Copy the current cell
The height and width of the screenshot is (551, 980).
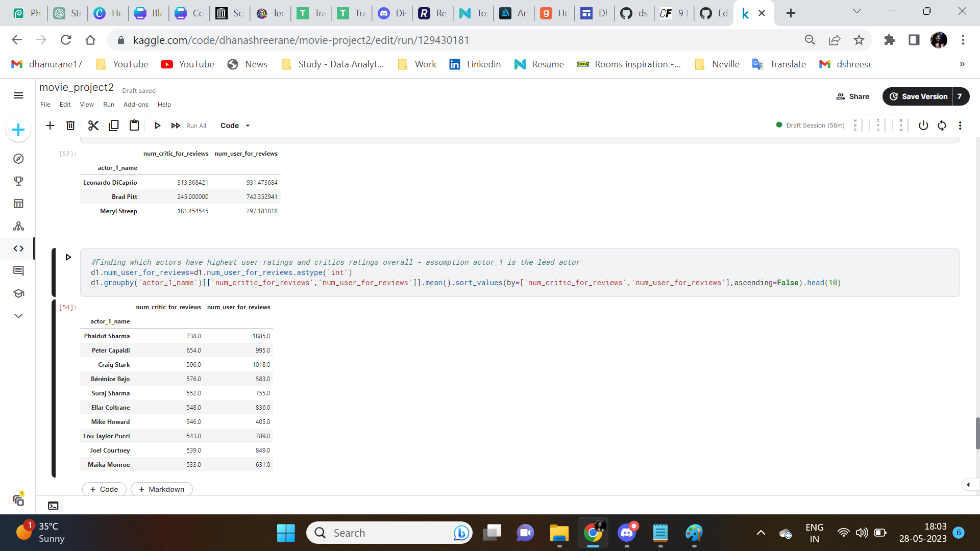113,125
